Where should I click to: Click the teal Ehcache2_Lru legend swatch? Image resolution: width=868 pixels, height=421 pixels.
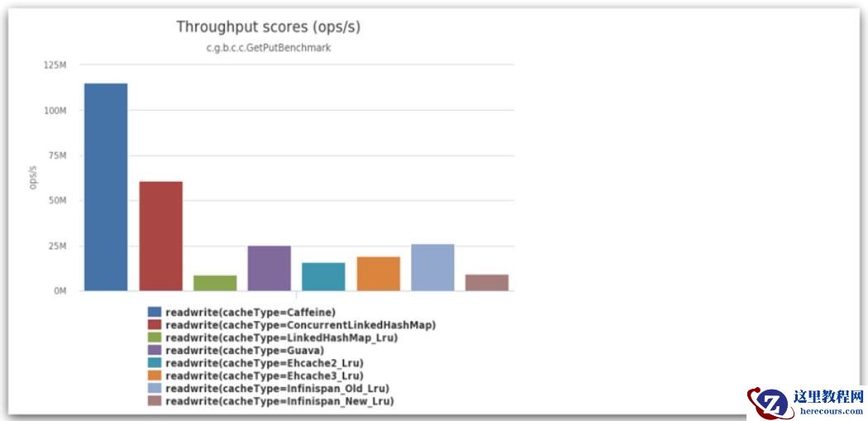(155, 363)
